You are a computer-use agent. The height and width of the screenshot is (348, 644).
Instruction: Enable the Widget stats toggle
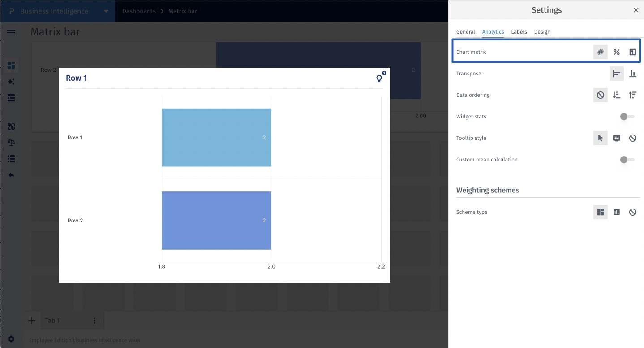pos(627,117)
